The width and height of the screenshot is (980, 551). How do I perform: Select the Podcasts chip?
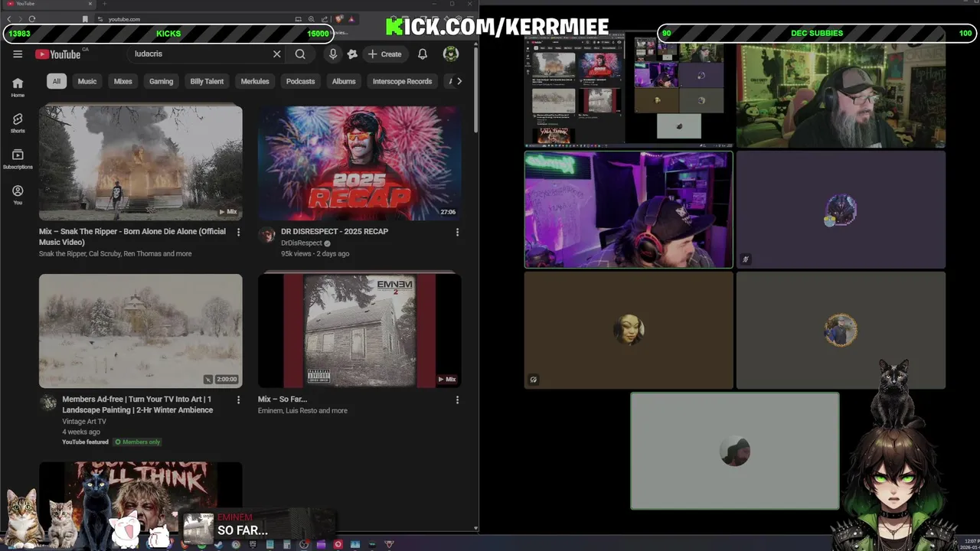pyautogui.click(x=300, y=81)
